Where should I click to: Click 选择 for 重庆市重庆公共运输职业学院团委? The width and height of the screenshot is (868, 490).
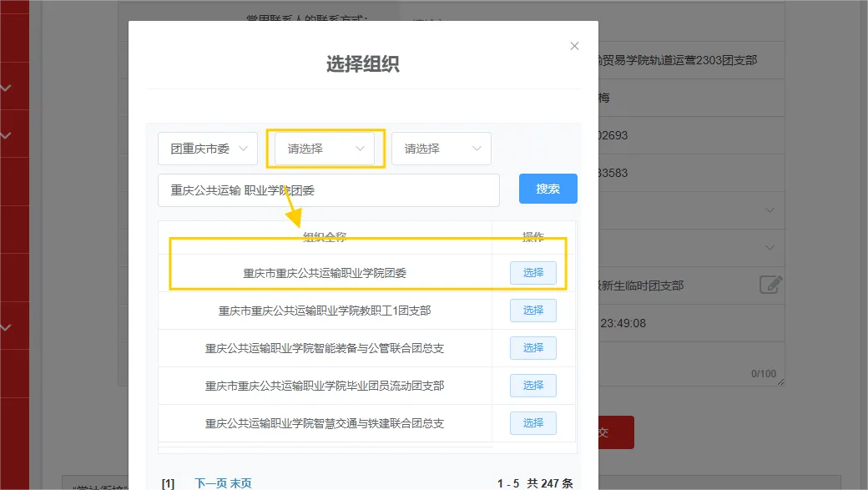click(532, 273)
